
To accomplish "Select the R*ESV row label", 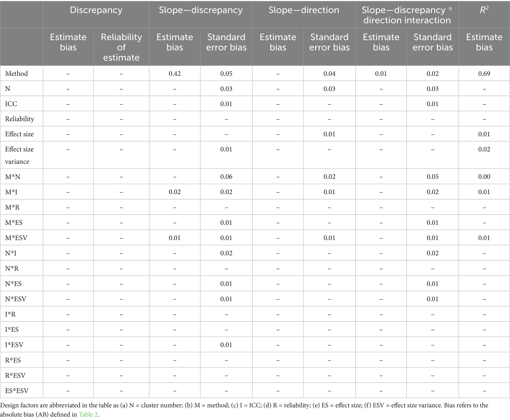I will pyautogui.click(x=15, y=375).
